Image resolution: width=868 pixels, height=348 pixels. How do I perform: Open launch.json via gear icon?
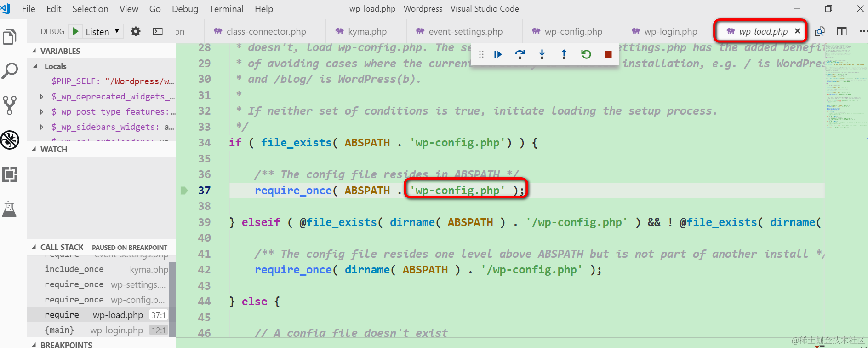135,31
